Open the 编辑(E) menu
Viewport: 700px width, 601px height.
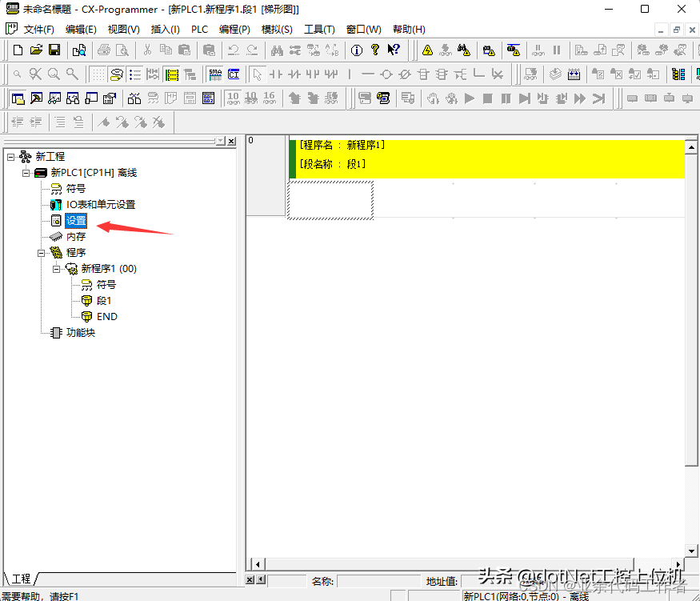pyautogui.click(x=81, y=30)
